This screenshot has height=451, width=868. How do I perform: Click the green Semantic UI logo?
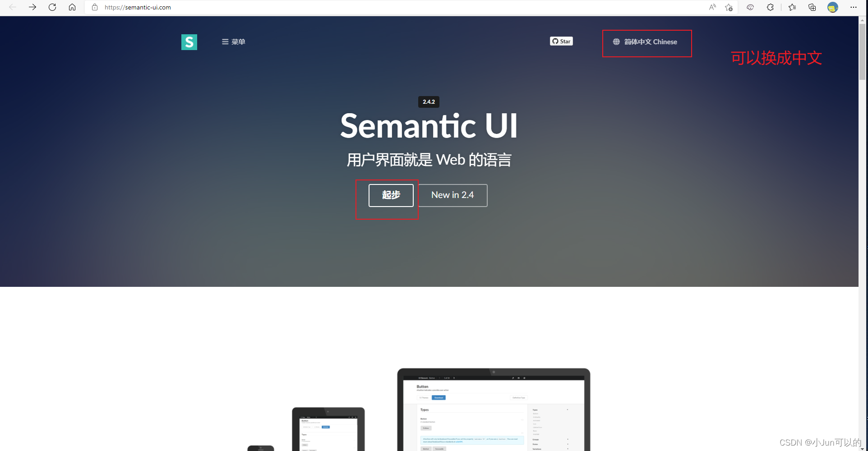click(189, 42)
